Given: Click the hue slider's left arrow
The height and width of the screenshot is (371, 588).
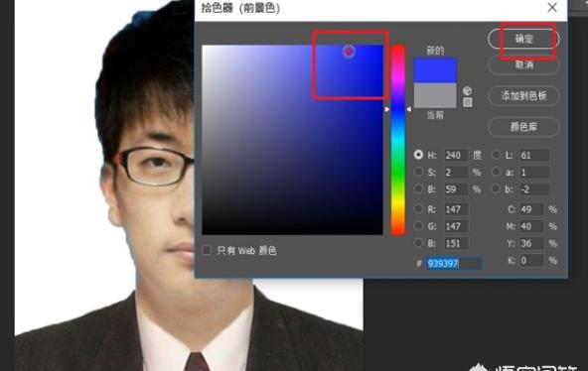Looking at the screenshot, I should click(386, 109).
